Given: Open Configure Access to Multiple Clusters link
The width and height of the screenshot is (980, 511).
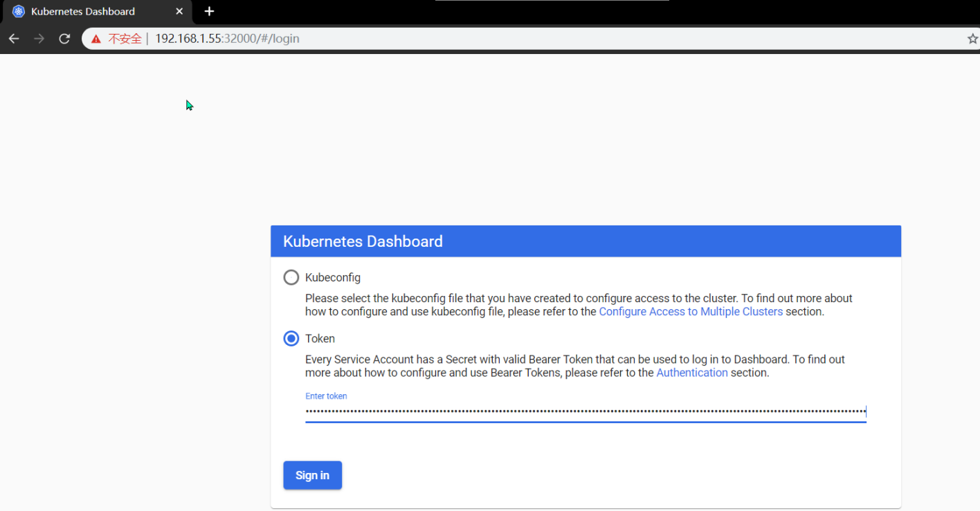Looking at the screenshot, I should tap(691, 312).
